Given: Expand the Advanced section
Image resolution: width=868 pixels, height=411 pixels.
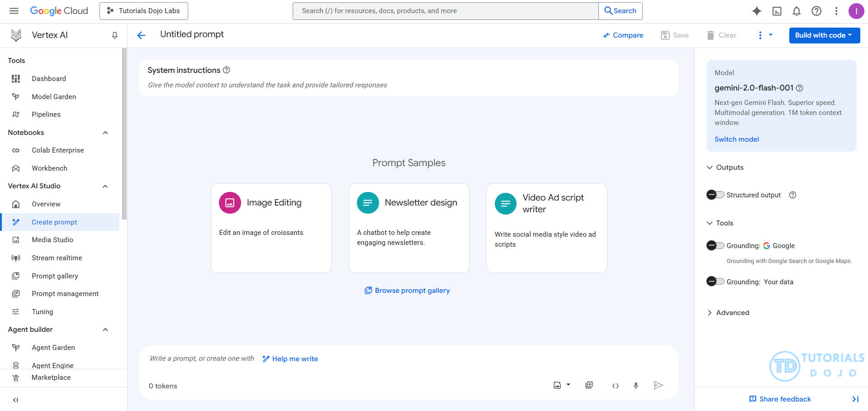Looking at the screenshot, I should [728, 313].
